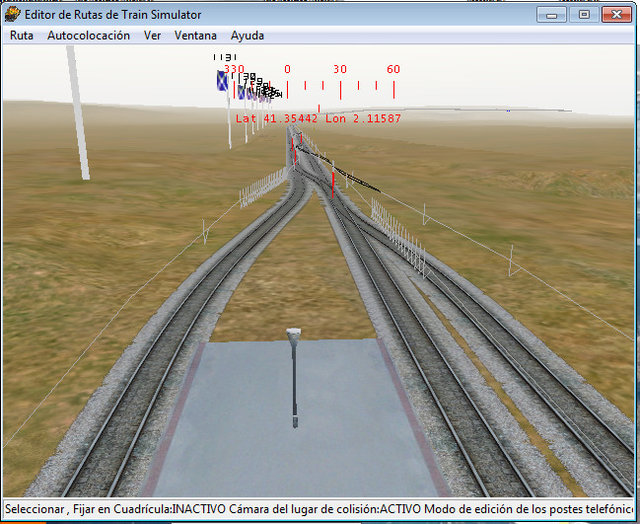
Task: Click the compass heading 60 mark
Action: click(393, 70)
